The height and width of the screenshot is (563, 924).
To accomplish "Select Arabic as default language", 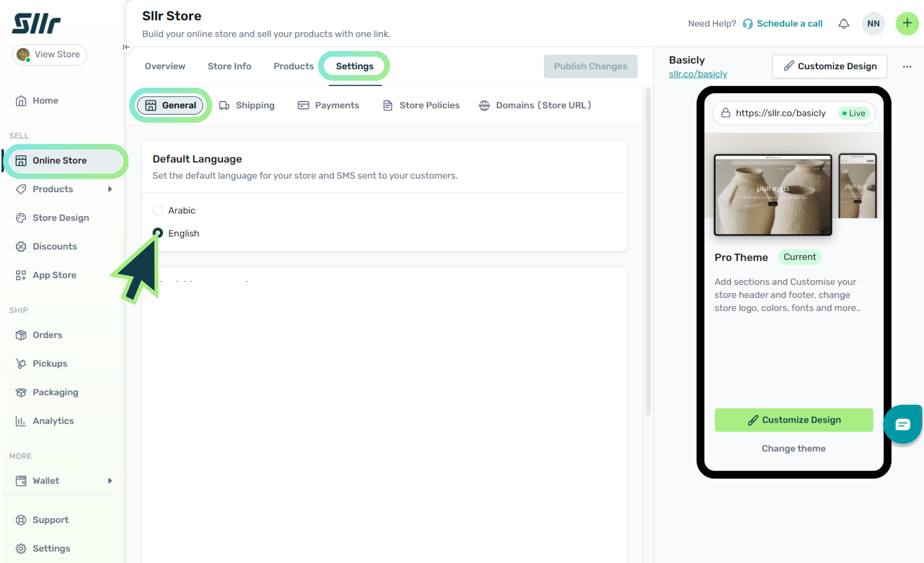I will pos(158,211).
